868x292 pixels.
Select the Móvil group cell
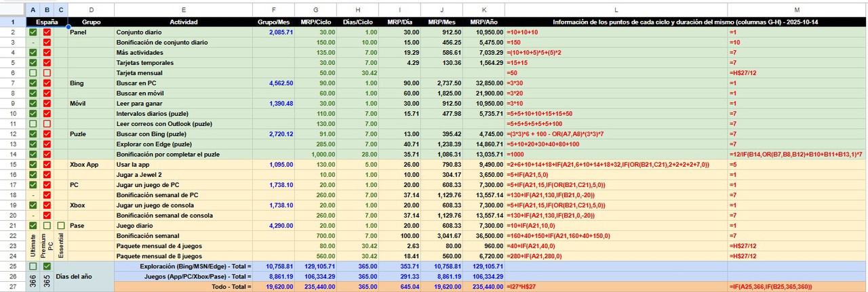[91, 103]
